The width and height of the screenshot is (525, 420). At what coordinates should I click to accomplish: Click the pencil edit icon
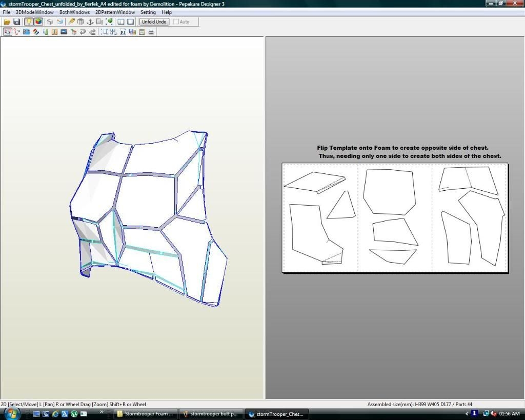pos(72,22)
